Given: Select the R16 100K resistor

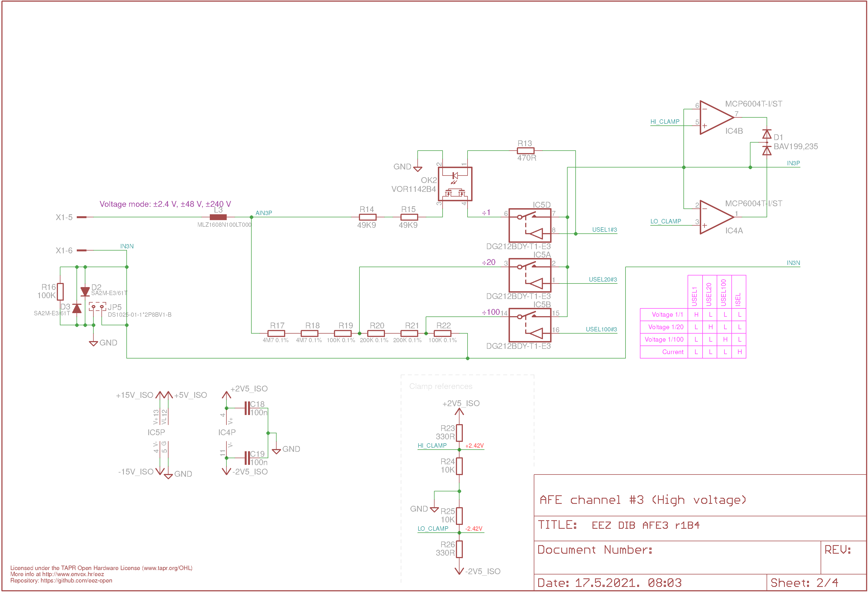Looking at the screenshot, I should click(x=60, y=292).
